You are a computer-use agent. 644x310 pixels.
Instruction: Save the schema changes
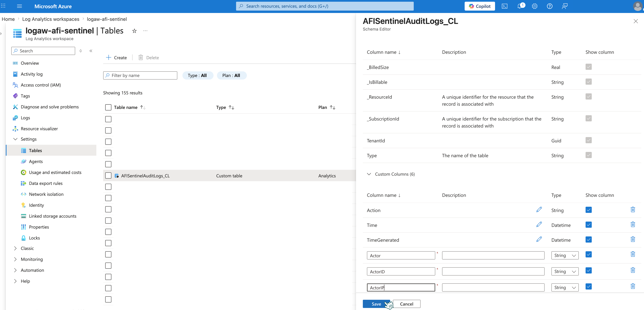(x=376, y=304)
